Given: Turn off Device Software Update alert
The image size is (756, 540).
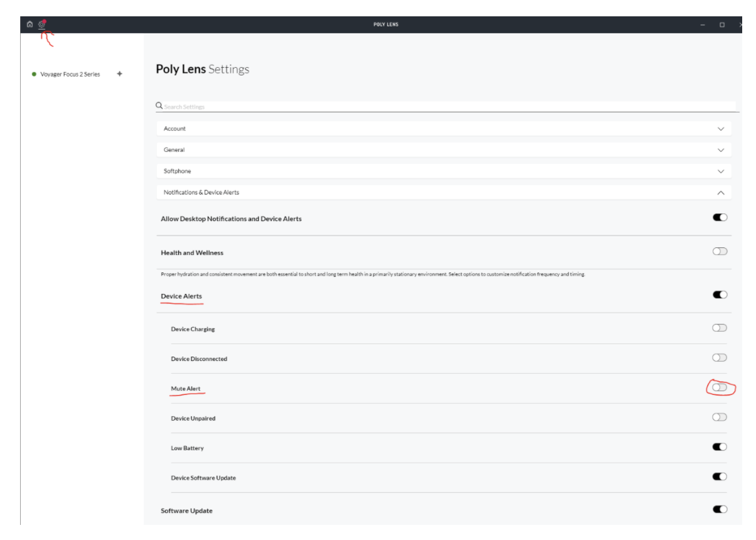Looking at the screenshot, I should tap(720, 477).
